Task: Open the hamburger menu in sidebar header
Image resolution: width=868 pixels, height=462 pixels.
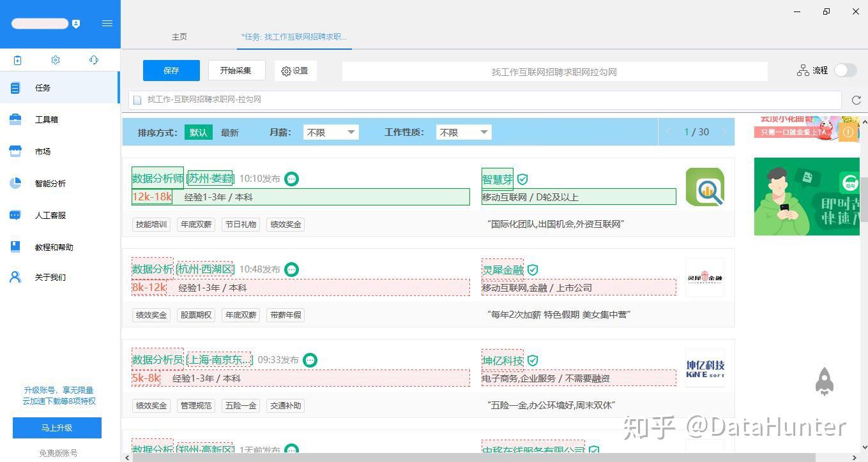Action: (107, 24)
